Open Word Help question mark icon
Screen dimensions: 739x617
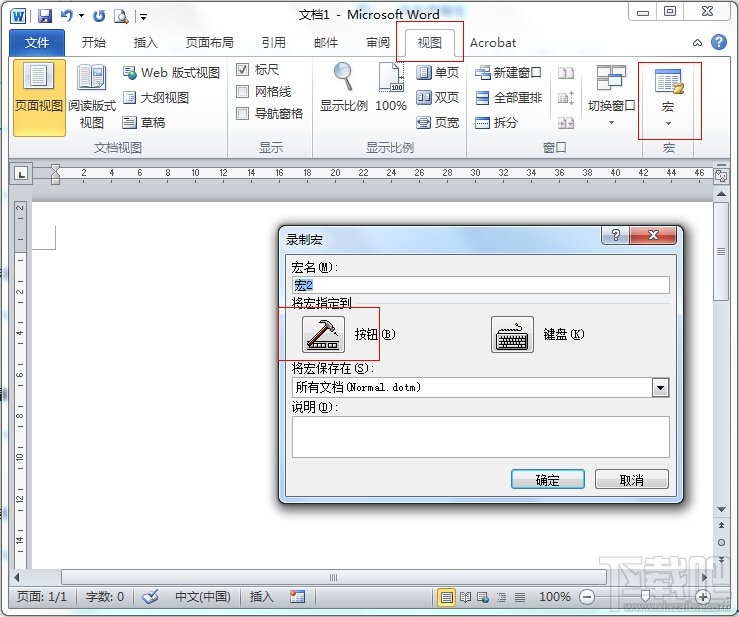[719, 42]
